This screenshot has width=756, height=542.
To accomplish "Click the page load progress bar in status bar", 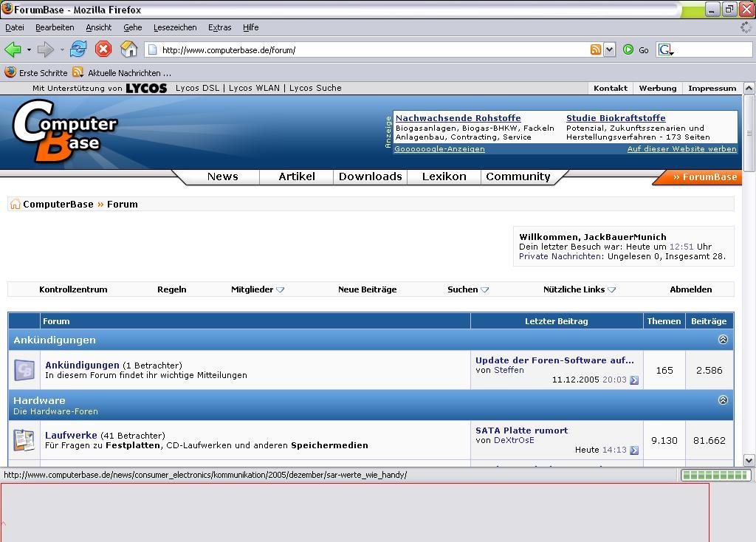I will coord(715,476).
